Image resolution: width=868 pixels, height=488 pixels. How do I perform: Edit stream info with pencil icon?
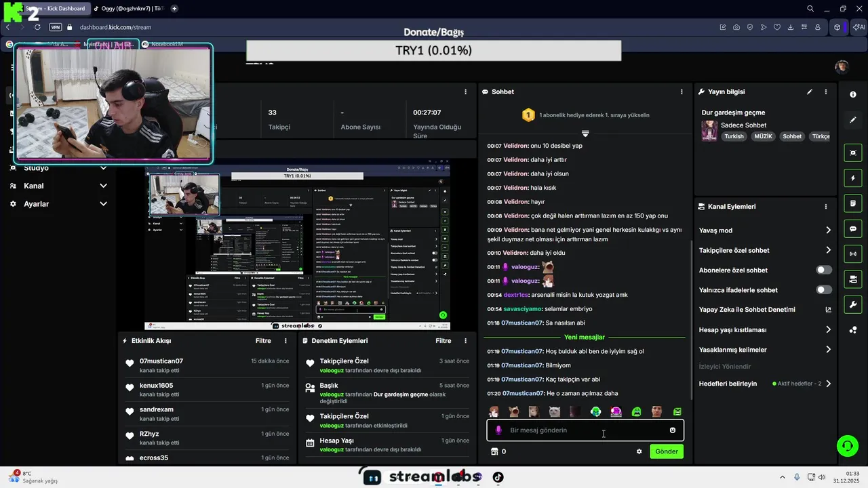(810, 91)
